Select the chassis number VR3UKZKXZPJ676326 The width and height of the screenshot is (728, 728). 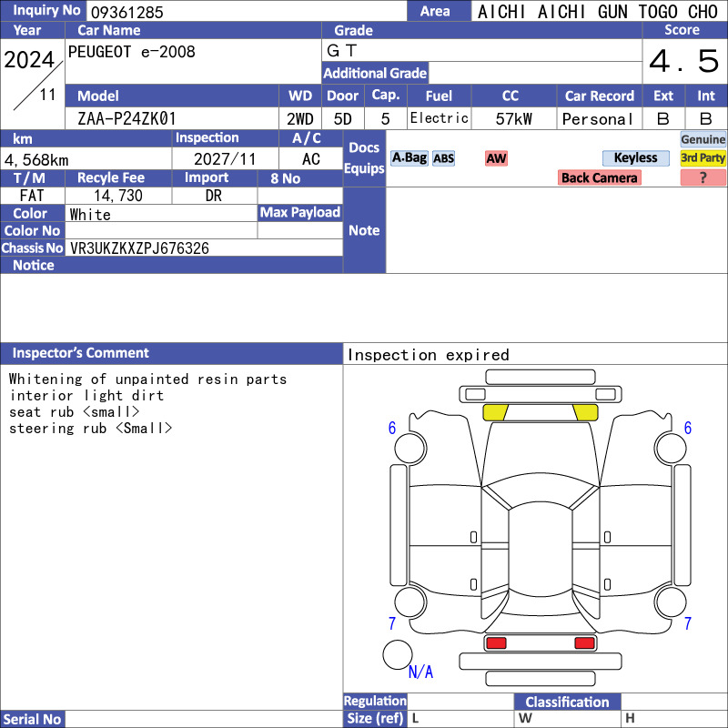[139, 248]
